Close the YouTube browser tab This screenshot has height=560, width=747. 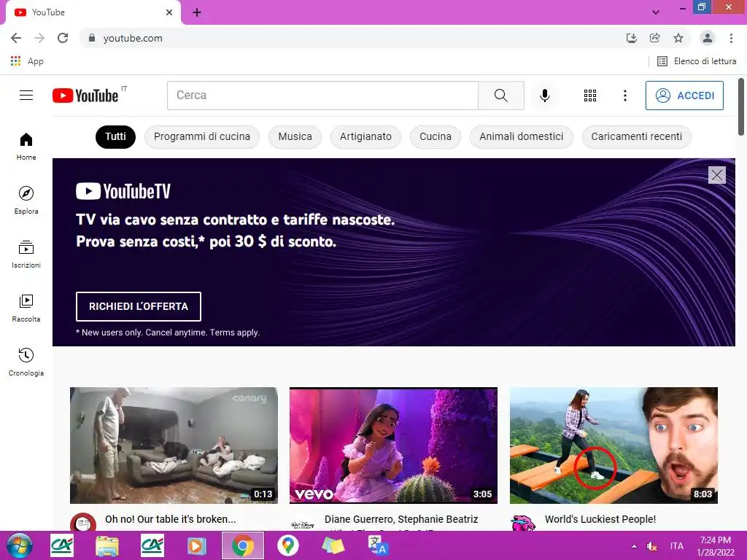click(169, 12)
